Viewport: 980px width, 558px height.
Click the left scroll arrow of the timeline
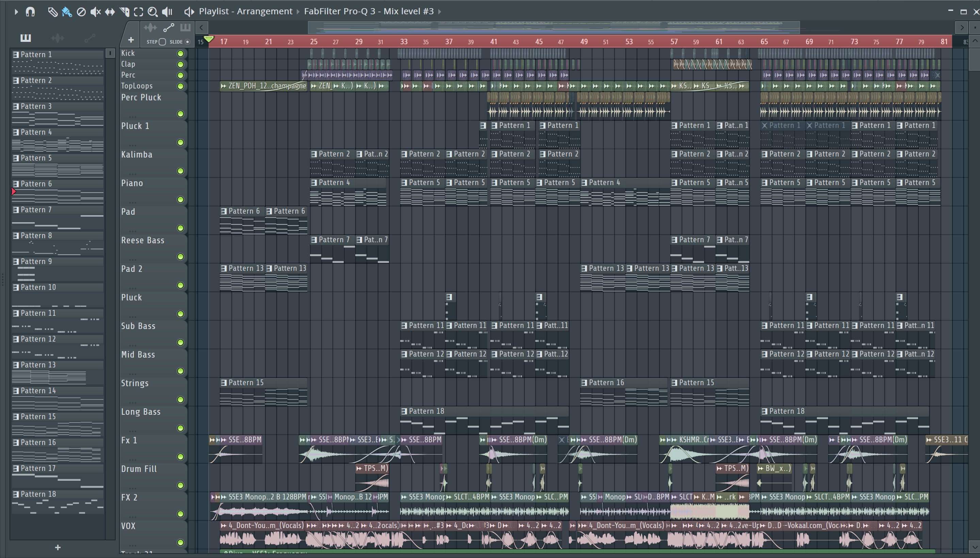click(201, 28)
